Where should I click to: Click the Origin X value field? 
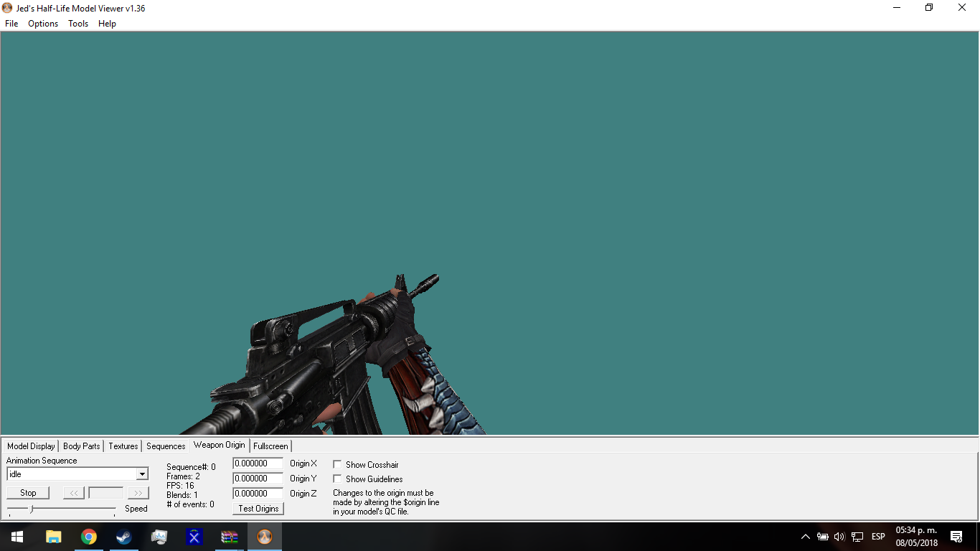[258, 463]
